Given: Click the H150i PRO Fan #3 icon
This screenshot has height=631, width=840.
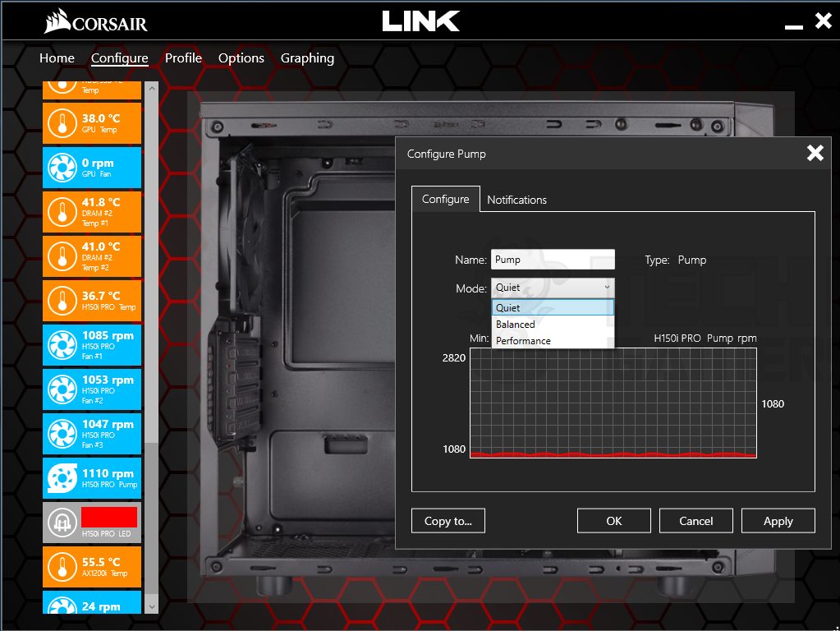Looking at the screenshot, I should tap(62, 435).
